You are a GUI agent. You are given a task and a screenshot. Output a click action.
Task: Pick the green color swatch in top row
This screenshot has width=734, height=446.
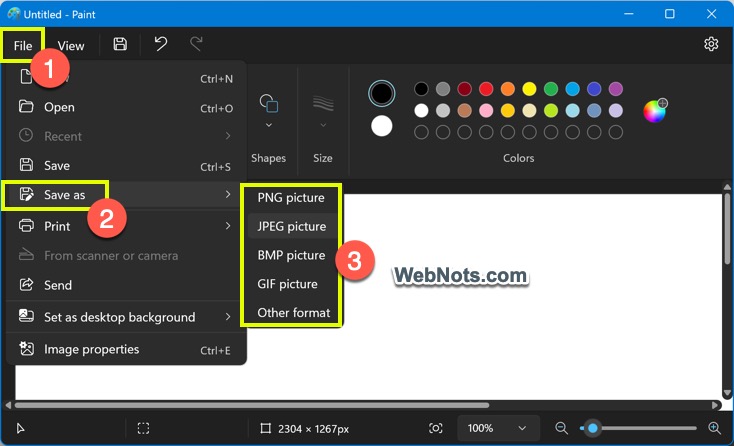[x=551, y=88]
